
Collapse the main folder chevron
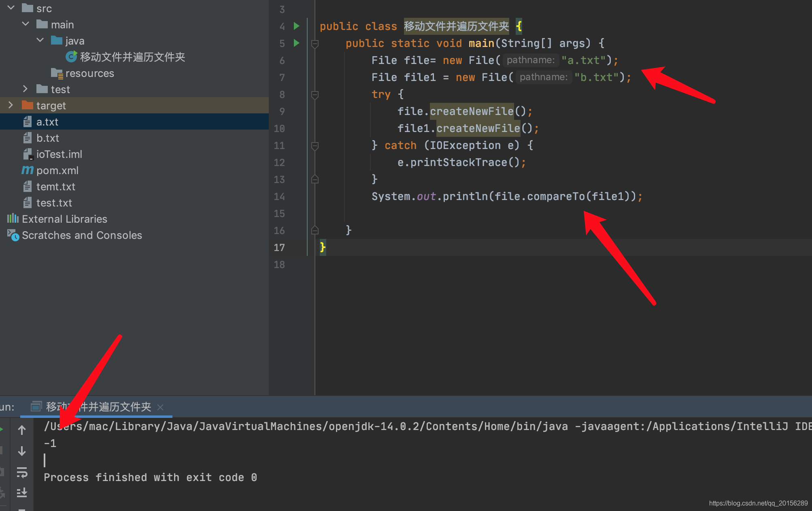point(26,24)
